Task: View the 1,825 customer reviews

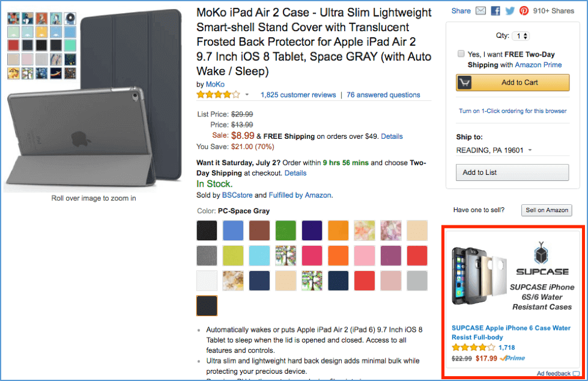Action: coord(298,95)
